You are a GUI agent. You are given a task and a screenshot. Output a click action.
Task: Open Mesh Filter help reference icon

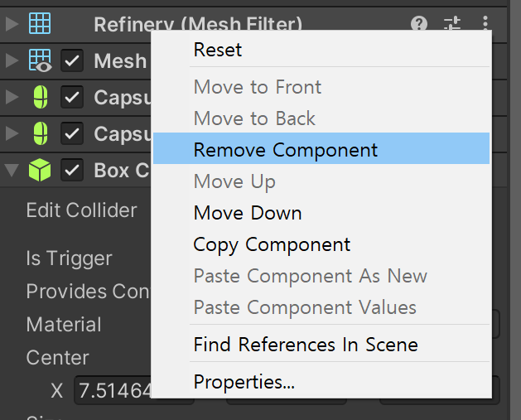[420, 24]
